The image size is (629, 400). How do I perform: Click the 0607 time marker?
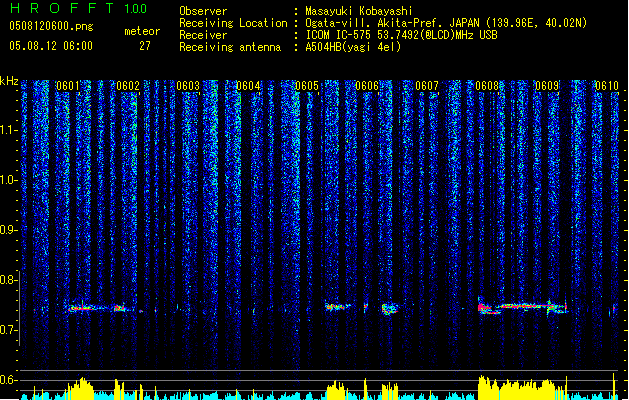pyautogui.click(x=427, y=86)
